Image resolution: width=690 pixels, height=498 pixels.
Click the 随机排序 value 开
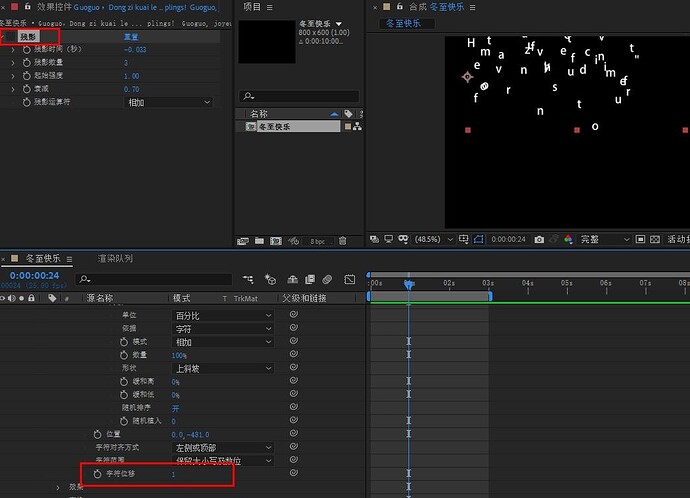[175, 408]
